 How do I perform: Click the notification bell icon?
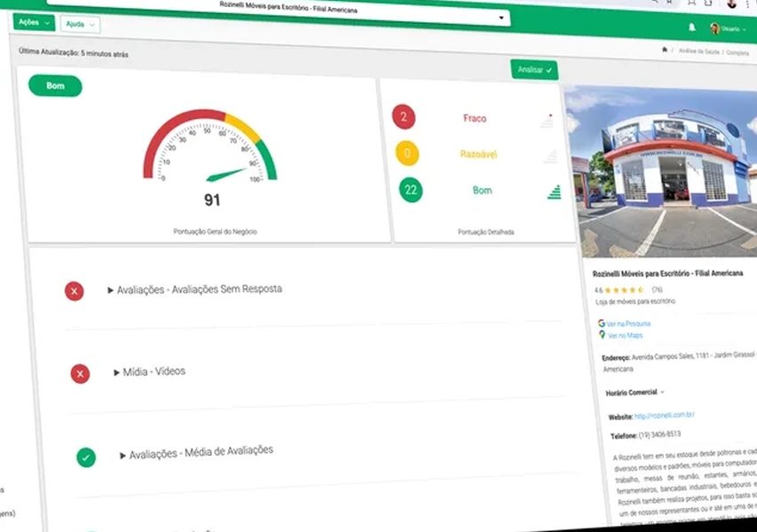(692, 27)
